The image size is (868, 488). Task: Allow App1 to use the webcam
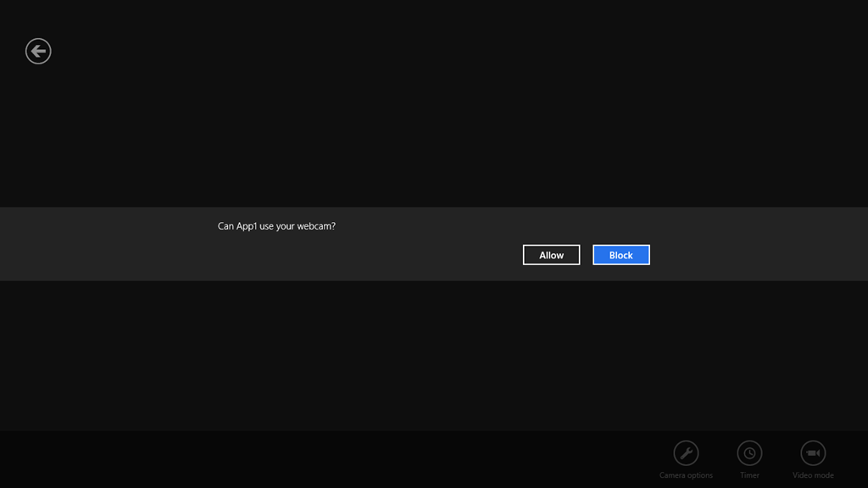click(x=551, y=255)
